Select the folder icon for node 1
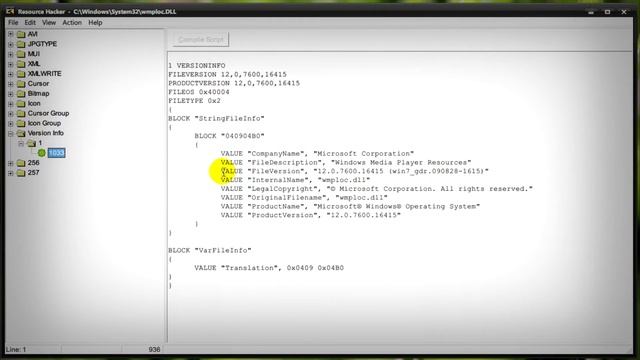 [x=31, y=143]
